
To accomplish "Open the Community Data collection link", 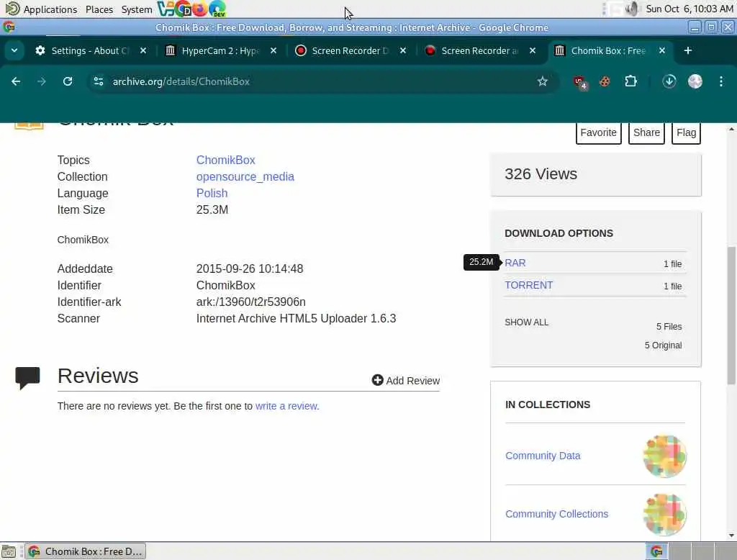I will point(543,456).
